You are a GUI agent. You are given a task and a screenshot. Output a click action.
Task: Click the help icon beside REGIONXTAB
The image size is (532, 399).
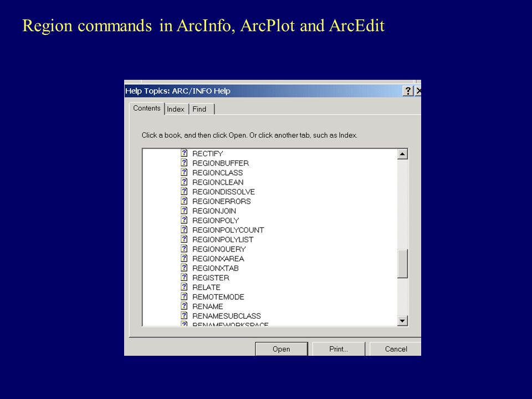tap(184, 268)
